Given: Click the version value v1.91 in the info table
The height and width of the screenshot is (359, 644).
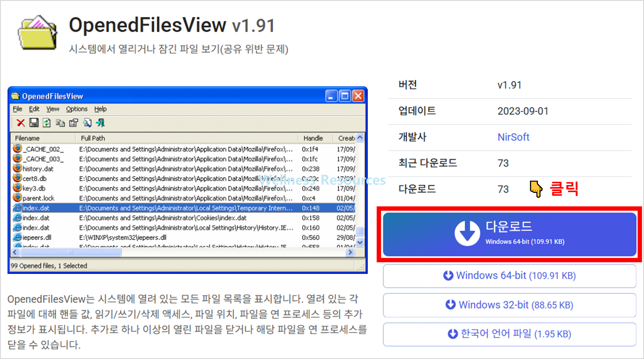Looking at the screenshot, I should coord(509,85).
